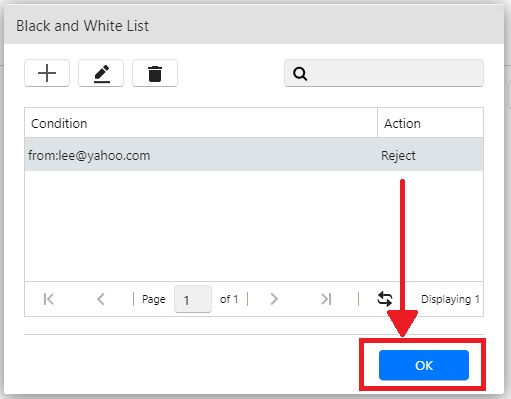Go to the previous page
511x399 pixels.
101,299
